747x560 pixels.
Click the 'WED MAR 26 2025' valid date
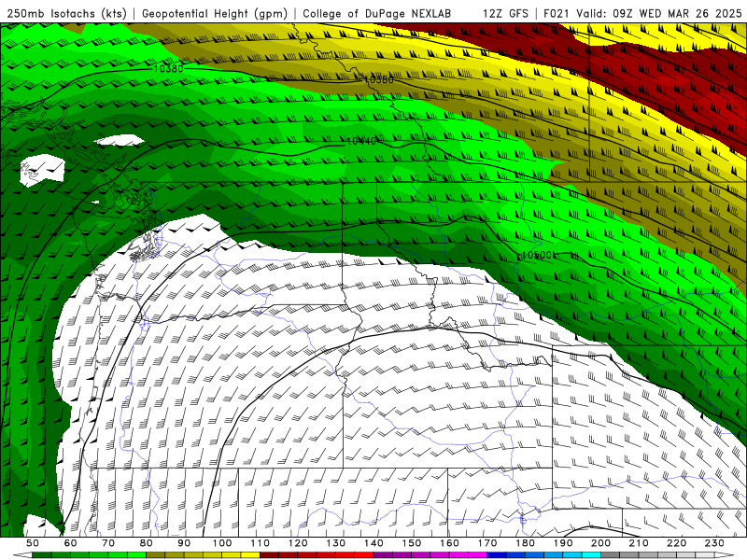[690, 14]
